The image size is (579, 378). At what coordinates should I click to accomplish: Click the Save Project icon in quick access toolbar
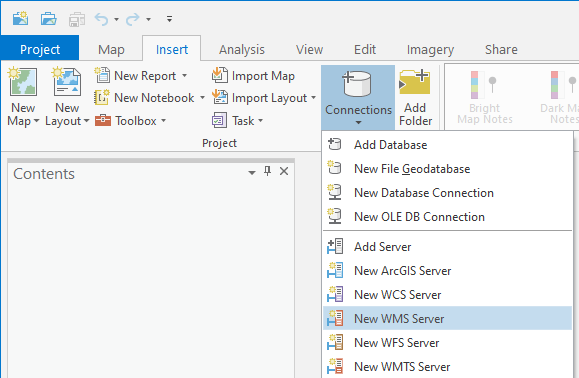(77, 19)
